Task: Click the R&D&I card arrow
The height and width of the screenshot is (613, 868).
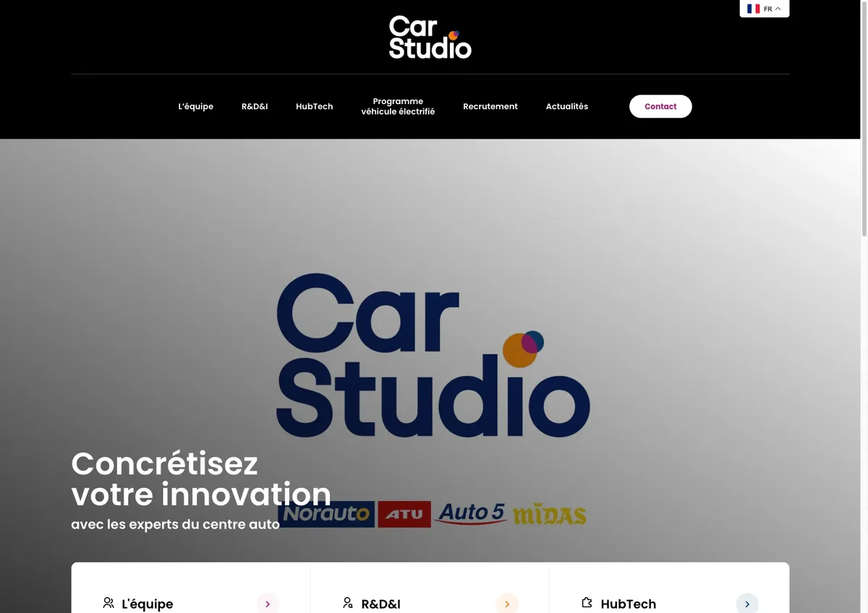Action: point(507,604)
